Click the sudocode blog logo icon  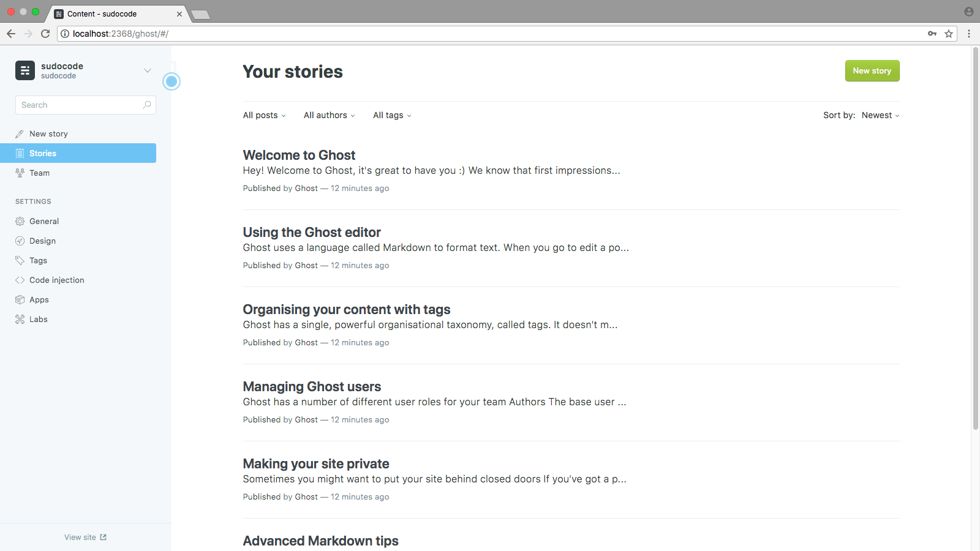click(x=25, y=70)
